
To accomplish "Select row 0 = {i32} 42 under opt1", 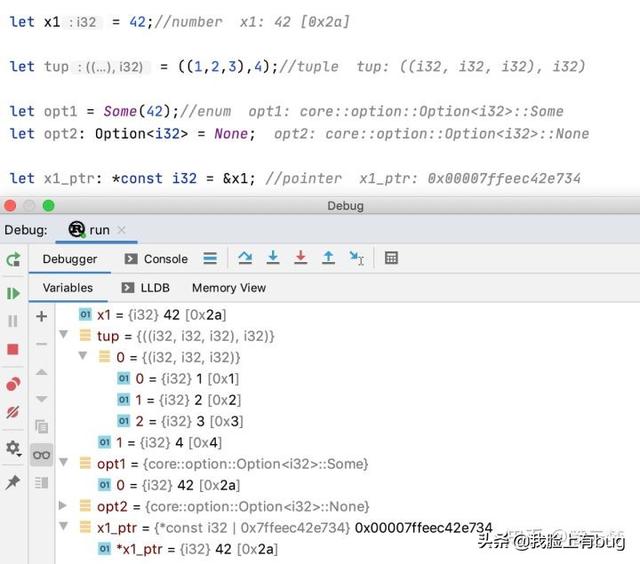I will (x=169, y=485).
